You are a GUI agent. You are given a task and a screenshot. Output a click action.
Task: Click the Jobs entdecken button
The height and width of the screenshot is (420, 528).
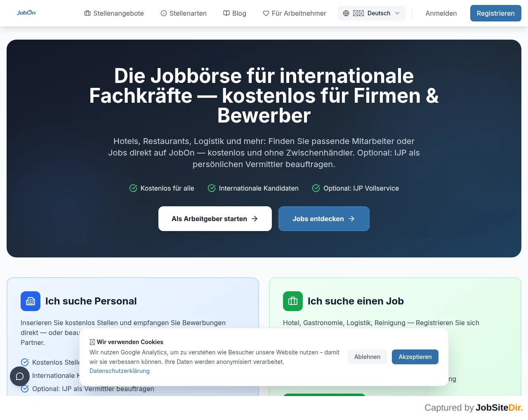pyautogui.click(x=324, y=219)
